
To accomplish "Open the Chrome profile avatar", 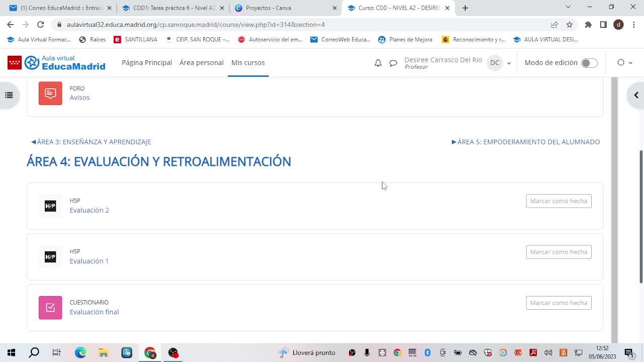I will 619,25.
